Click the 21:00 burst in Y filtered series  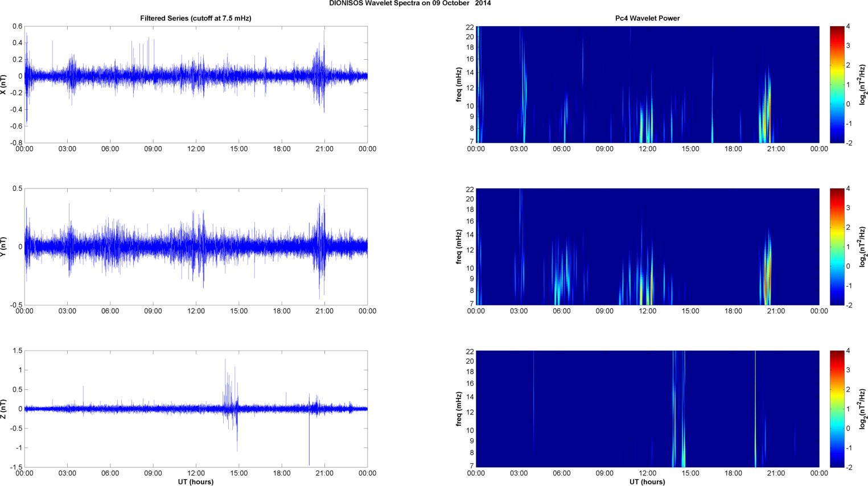tap(320, 246)
